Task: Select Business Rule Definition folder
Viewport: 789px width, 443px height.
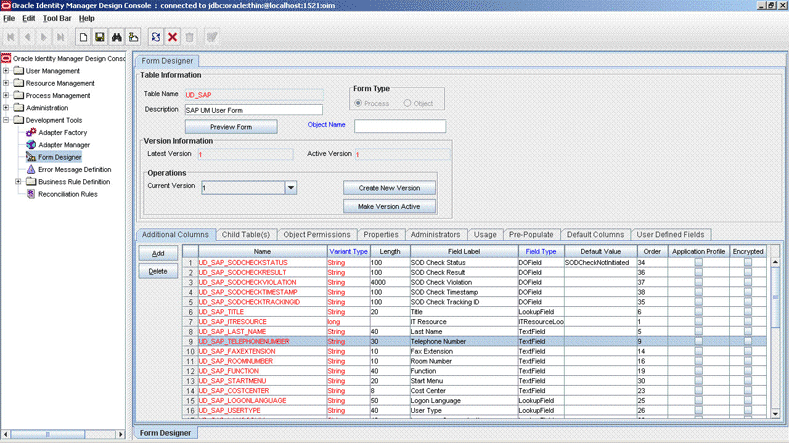Action: 74,182
